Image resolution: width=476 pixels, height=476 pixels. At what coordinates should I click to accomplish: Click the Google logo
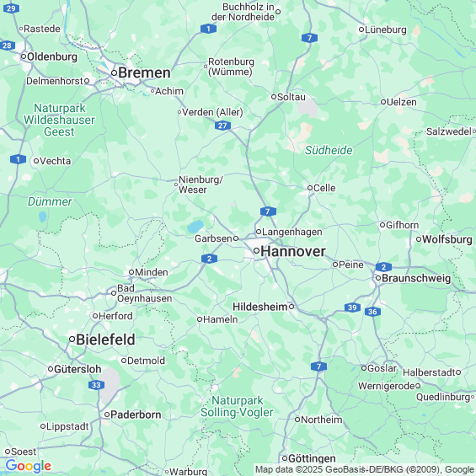point(29,466)
